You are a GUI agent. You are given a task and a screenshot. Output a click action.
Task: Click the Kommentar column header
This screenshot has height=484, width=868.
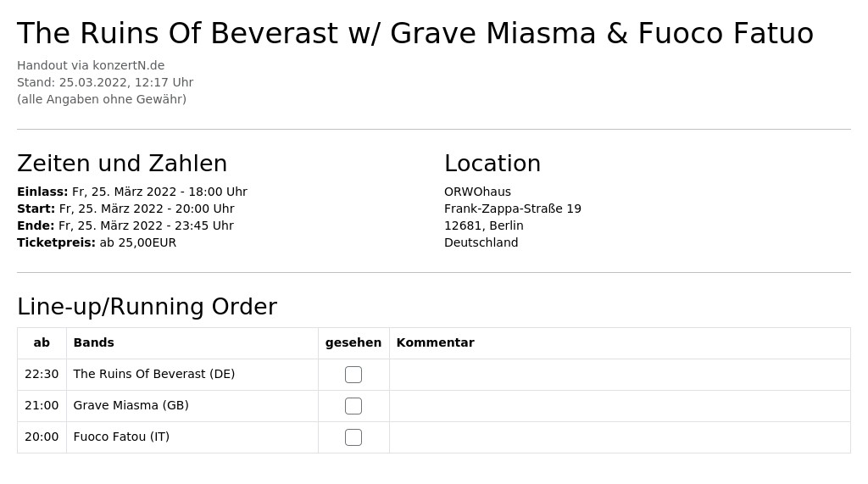(435, 342)
